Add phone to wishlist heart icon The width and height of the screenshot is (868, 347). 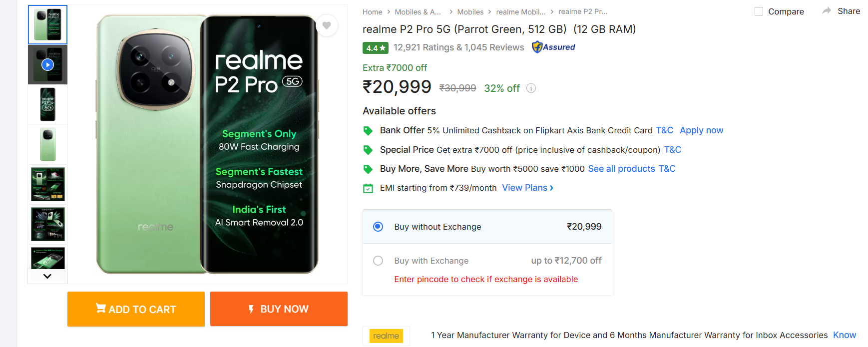(327, 25)
